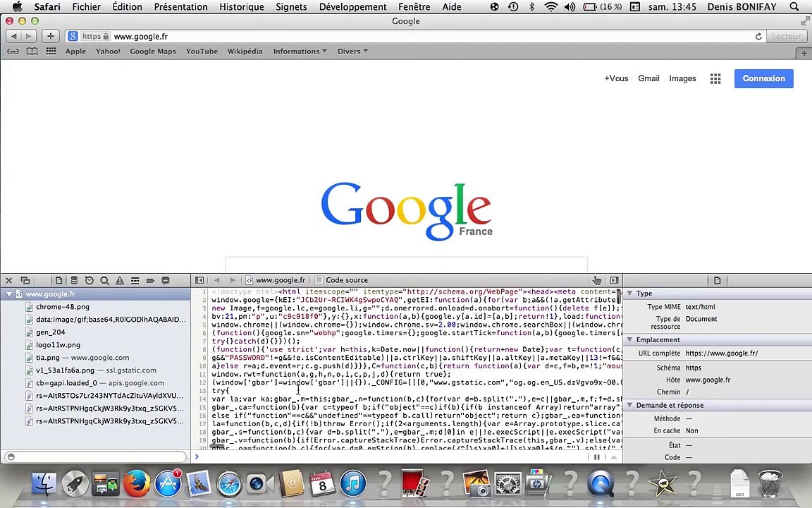Open the inspector Search magnifier icon
Viewport: 812px width, 508px height.
[x=104, y=280]
